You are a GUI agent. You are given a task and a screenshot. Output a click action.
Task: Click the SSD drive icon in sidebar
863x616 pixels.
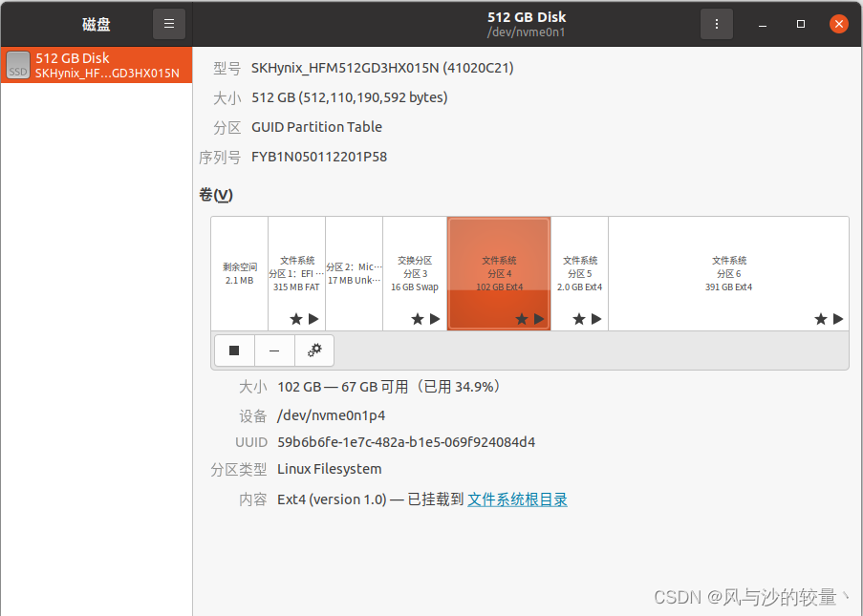pos(18,65)
